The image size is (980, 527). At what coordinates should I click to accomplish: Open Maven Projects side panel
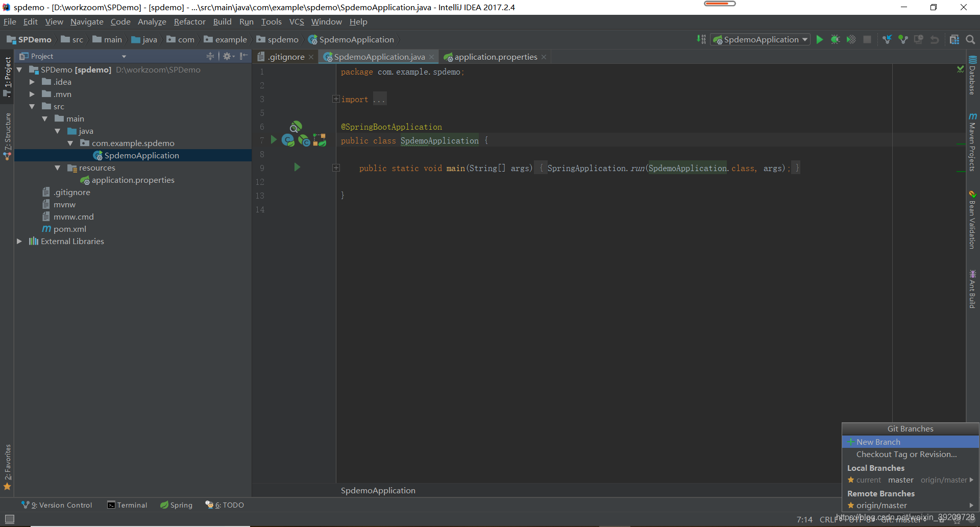972,142
